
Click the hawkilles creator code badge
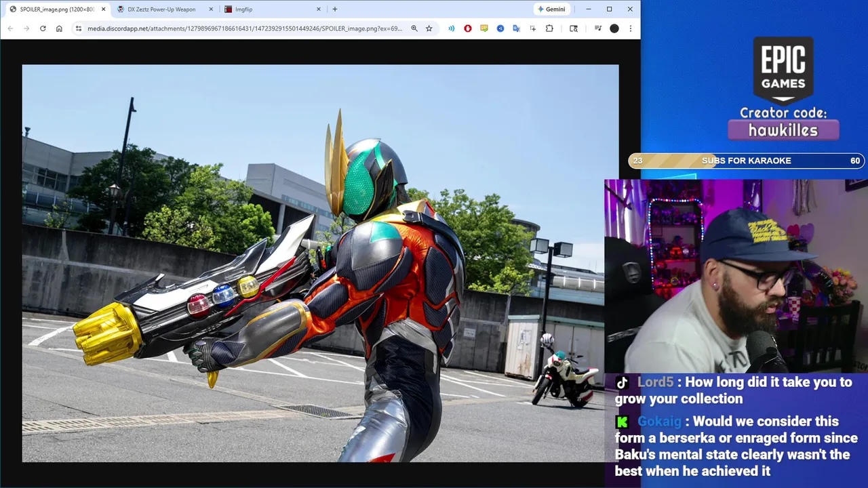(x=783, y=129)
